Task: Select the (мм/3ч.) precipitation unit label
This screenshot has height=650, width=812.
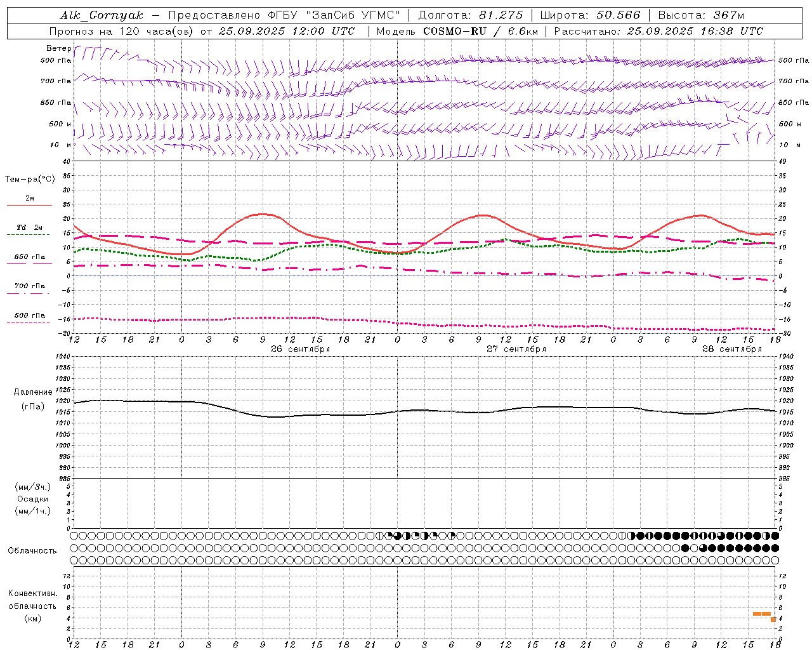Action: click(33, 487)
